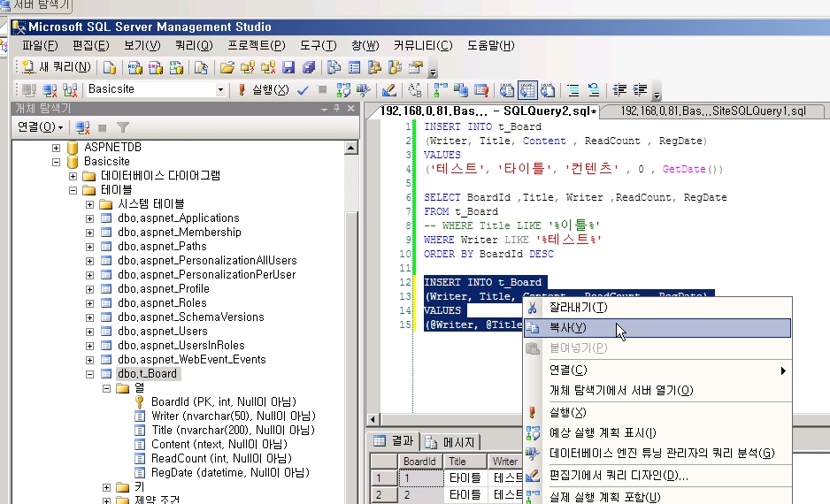Choose Design Query in Editor (편집기에서 쿼리 디자인) context item
Viewport: 830px width, 504px height.
point(657,476)
